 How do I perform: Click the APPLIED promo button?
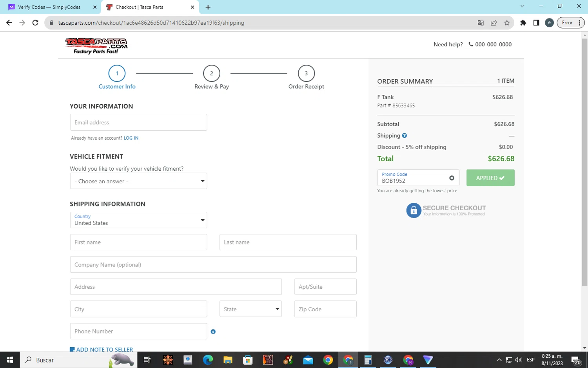click(490, 178)
